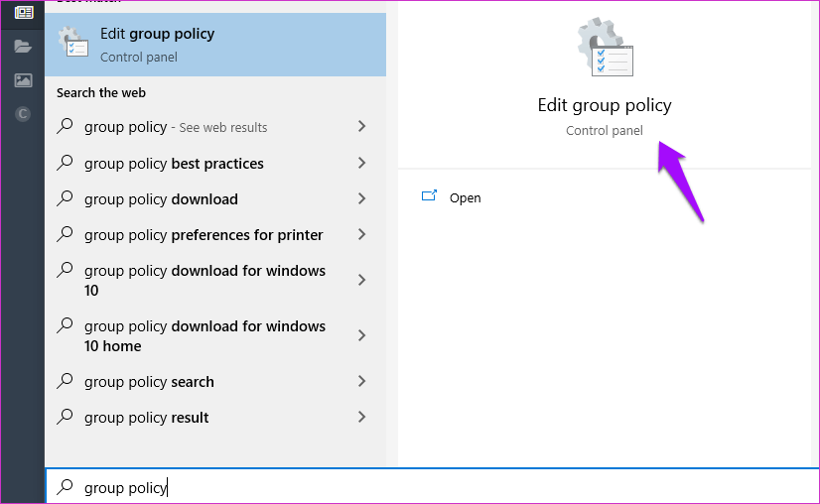The width and height of the screenshot is (820, 504).
Task: Select the 'group policy download for windows 10' suggestion
Action: tap(205, 281)
